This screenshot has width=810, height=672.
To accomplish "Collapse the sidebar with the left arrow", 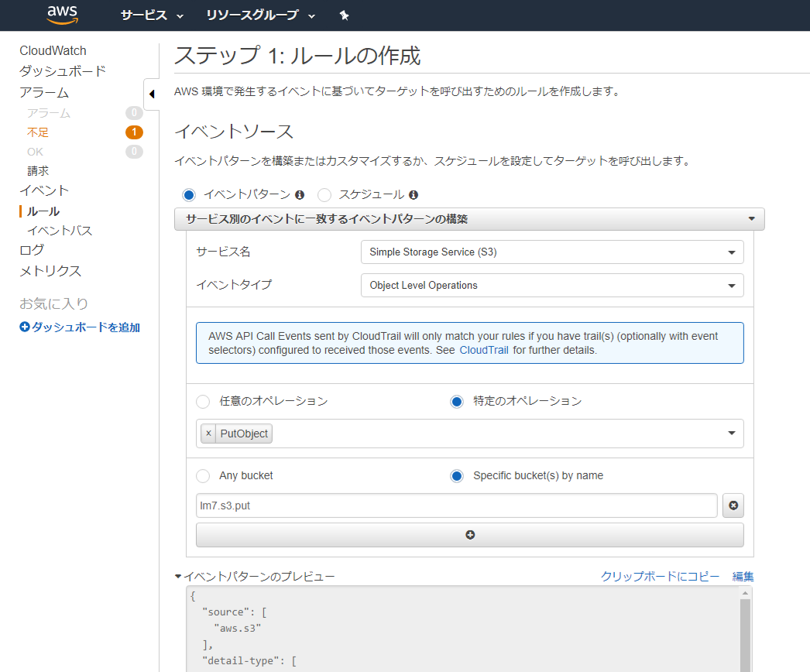I will click(151, 94).
